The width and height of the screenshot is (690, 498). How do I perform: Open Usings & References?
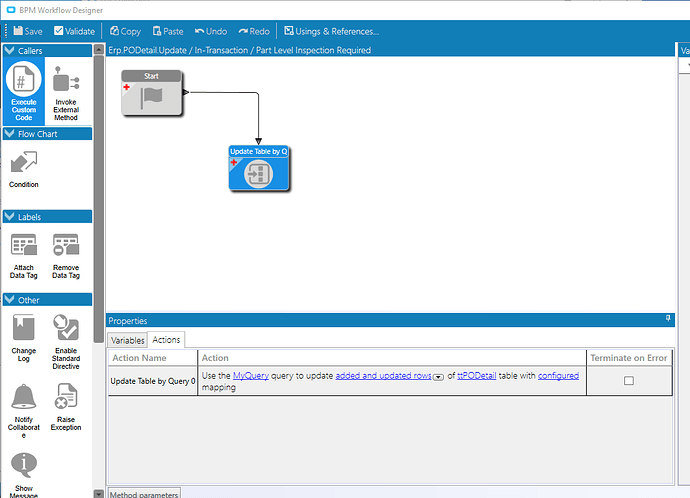click(331, 31)
